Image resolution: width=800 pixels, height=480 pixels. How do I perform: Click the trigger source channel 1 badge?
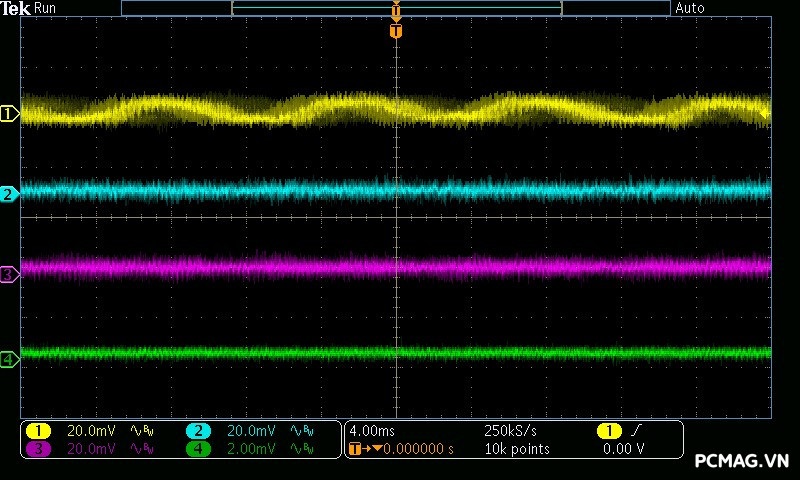609,431
